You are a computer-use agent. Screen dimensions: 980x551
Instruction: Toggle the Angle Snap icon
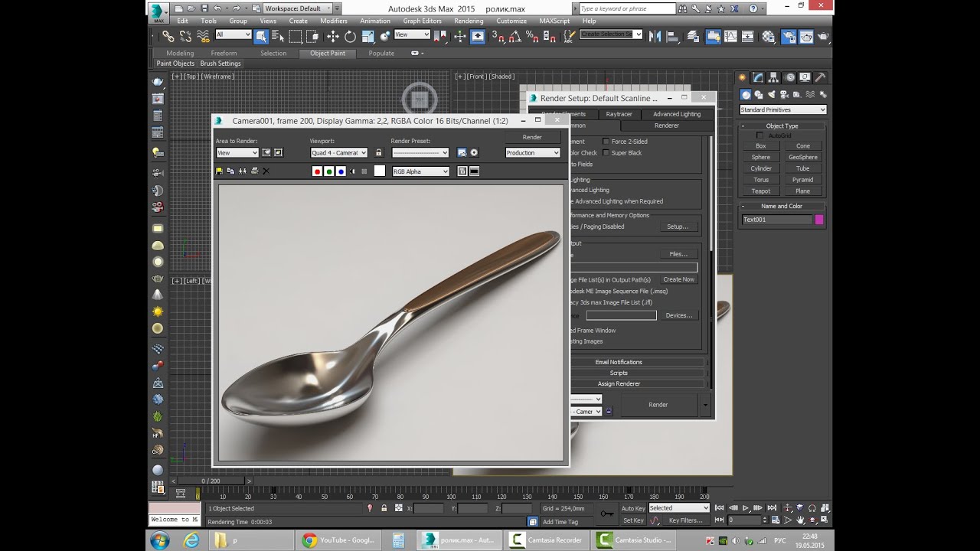tap(514, 36)
